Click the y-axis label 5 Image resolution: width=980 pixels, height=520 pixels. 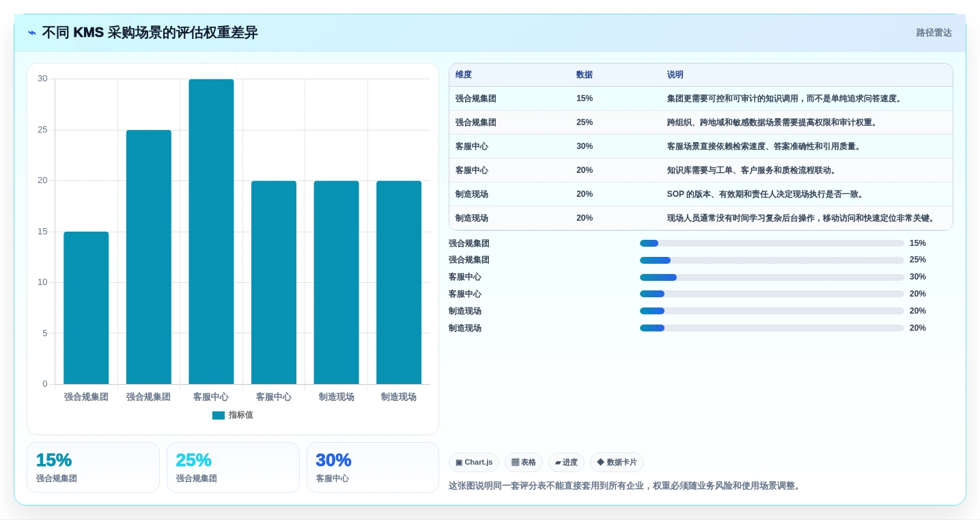coord(45,333)
